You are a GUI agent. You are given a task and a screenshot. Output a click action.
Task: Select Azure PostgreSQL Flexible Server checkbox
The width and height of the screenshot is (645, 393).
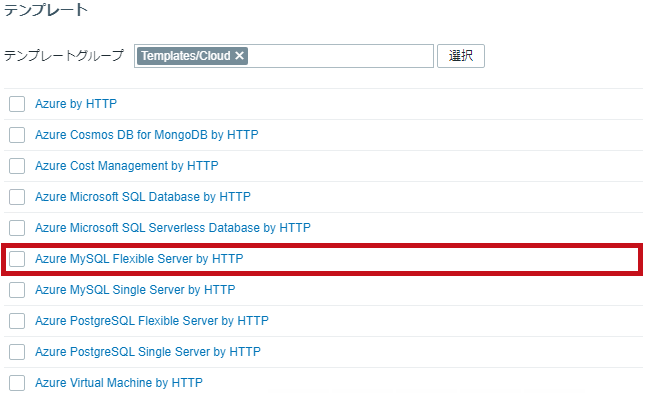tap(17, 321)
